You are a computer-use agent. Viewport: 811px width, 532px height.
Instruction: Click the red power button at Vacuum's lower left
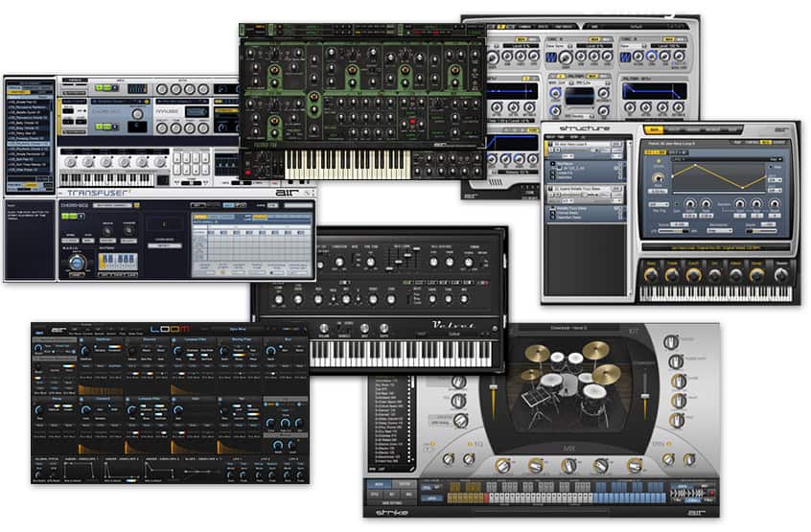click(247, 173)
